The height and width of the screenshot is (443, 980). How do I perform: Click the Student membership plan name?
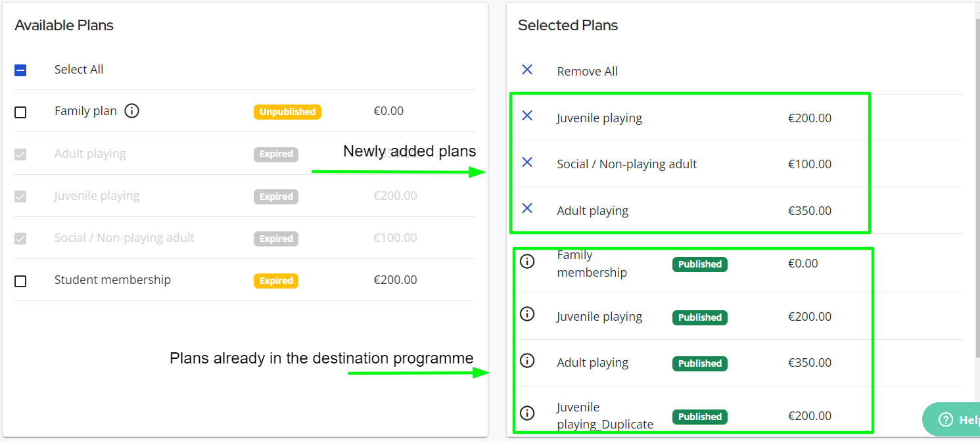(x=112, y=280)
